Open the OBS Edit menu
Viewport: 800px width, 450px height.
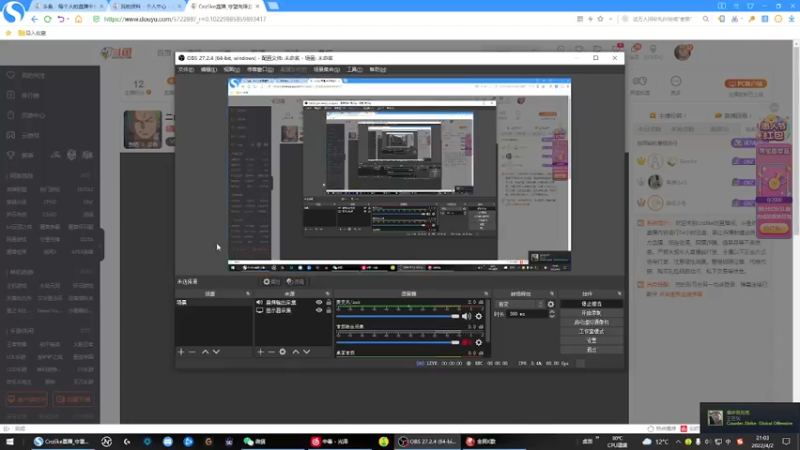[208, 69]
